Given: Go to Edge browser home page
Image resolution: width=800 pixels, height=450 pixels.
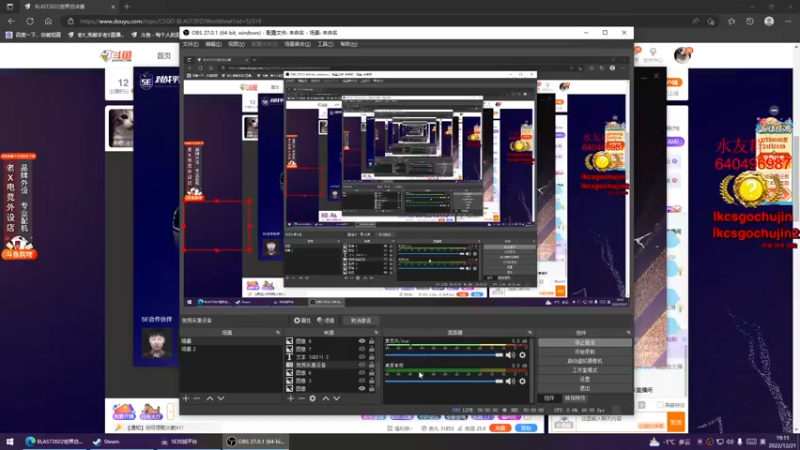Looking at the screenshot, I should [x=48, y=21].
